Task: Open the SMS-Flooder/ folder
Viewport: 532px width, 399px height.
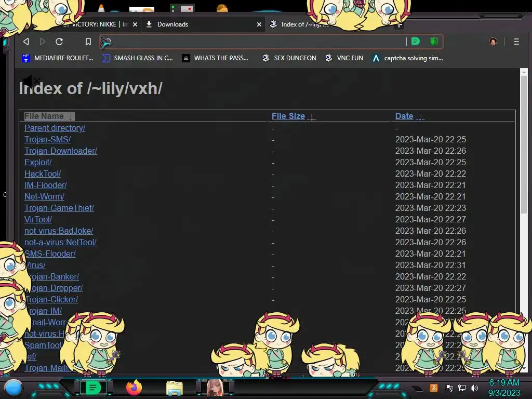Action: 50,254
